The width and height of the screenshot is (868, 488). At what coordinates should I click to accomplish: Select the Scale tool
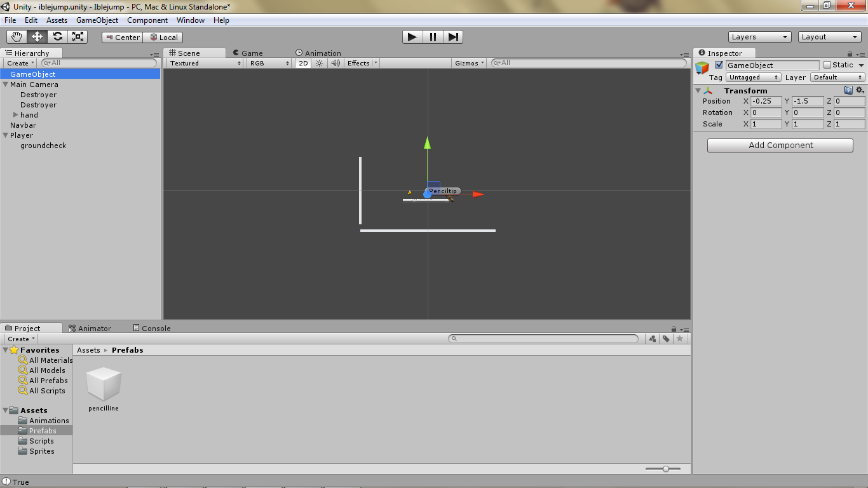[x=78, y=37]
